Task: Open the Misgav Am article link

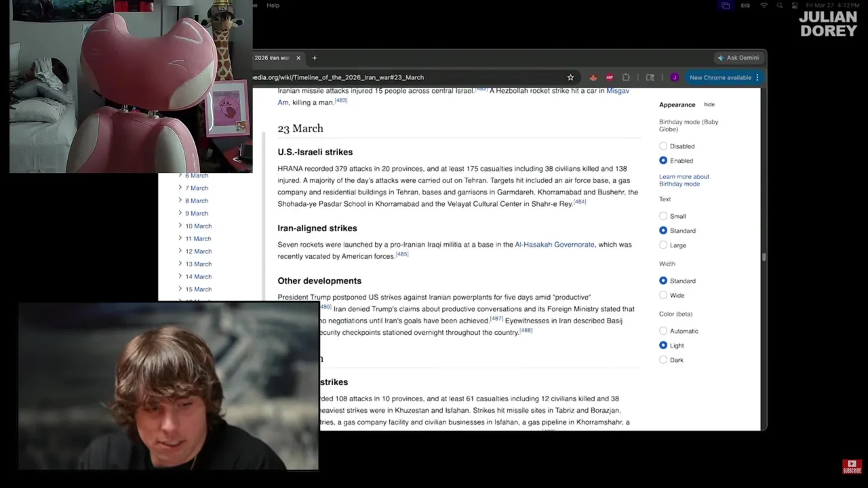Action: click(617, 91)
